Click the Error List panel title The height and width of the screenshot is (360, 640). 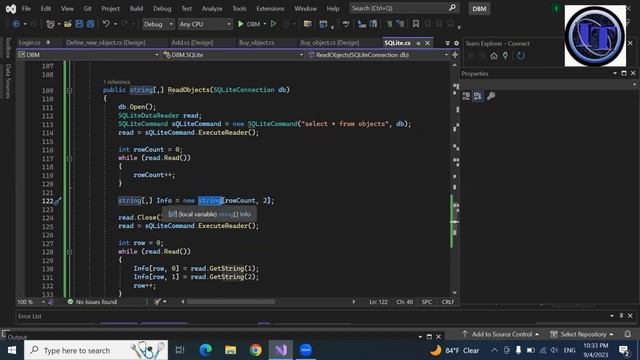pyautogui.click(x=30, y=316)
